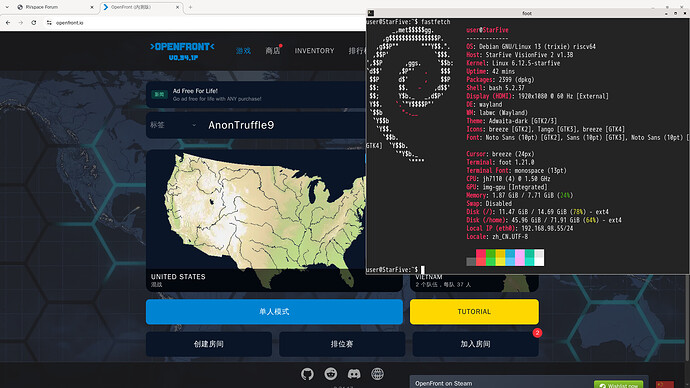This screenshot has width=690, height=388.
Task: Open the Discord icon link in the footer
Action: point(354,374)
